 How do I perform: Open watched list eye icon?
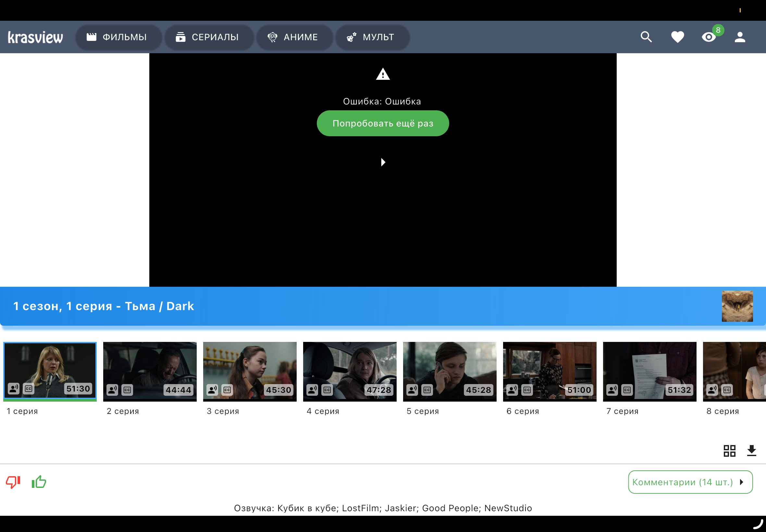click(708, 37)
